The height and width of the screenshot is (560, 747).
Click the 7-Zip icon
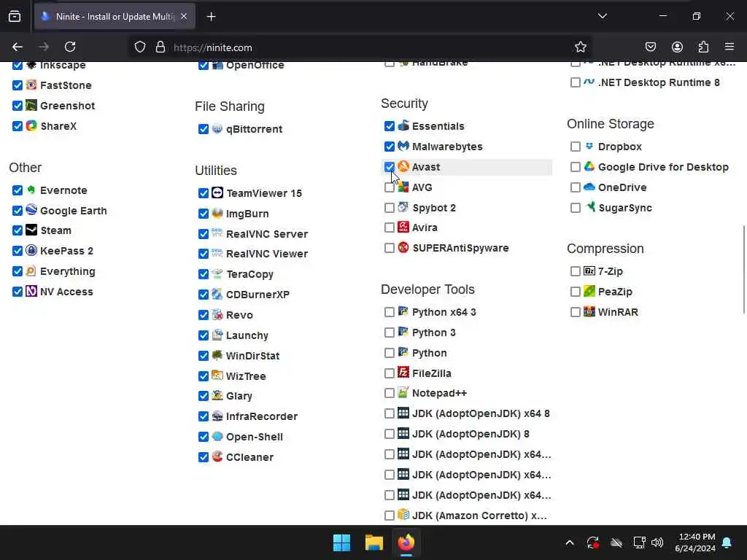[589, 271]
